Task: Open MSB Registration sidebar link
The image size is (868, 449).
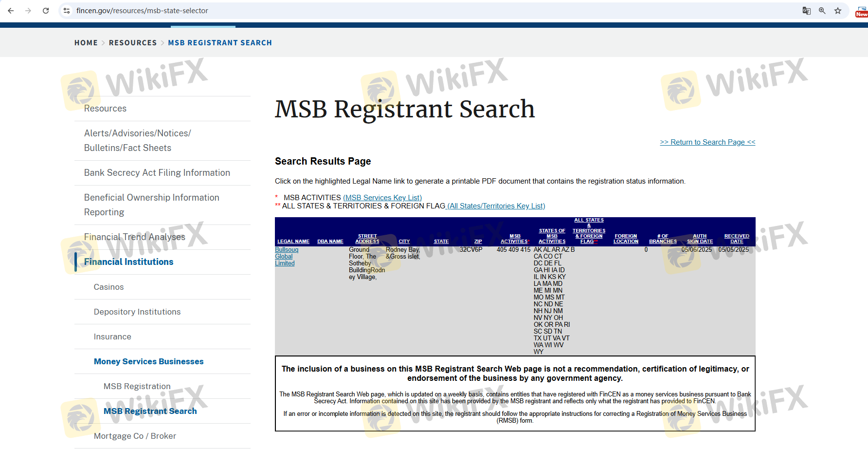Action: point(137,387)
